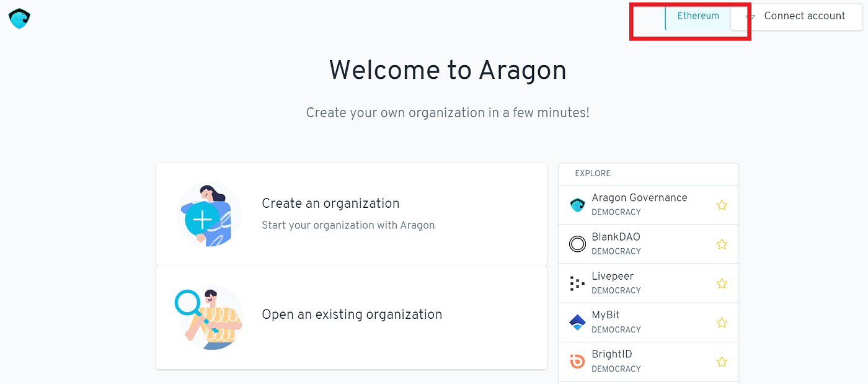The image size is (868, 384).
Task: Star the Livepeer organization
Action: coord(722,283)
